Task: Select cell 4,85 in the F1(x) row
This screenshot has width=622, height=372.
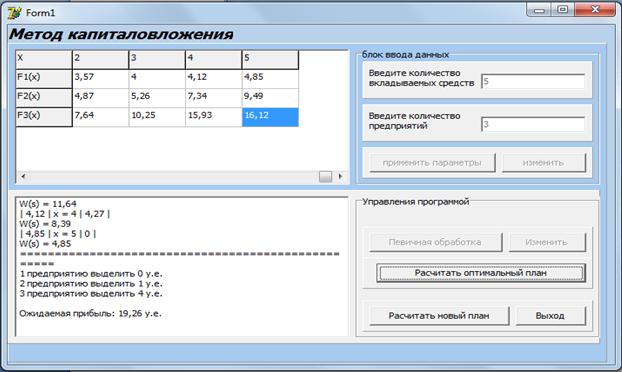Action: [270, 79]
